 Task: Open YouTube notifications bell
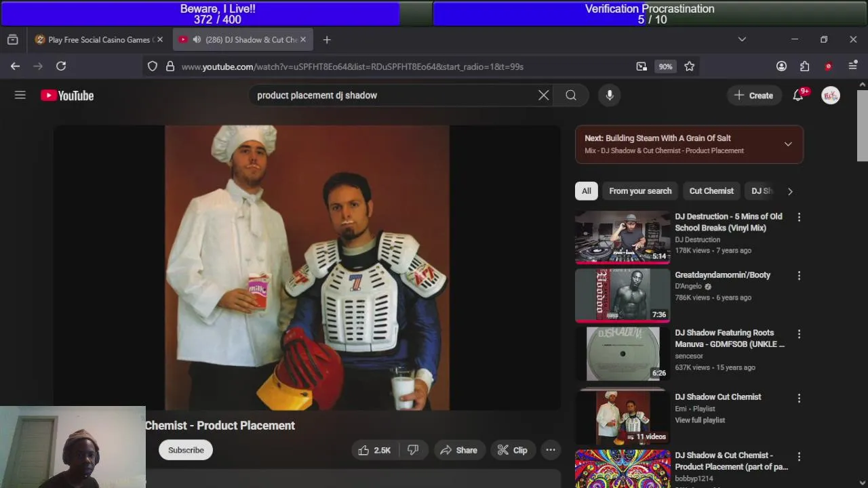click(x=798, y=96)
